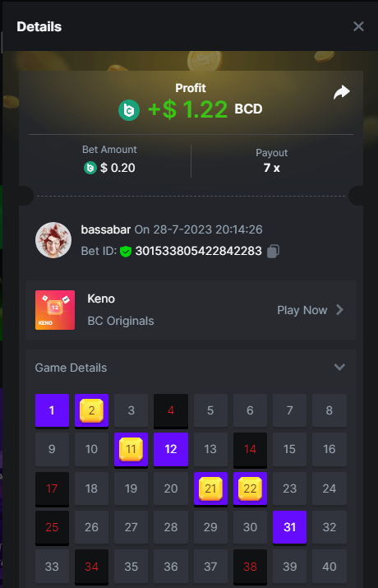Image resolution: width=378 pixels, height=588 pixels.
Task: Click Keno tile number 1
Action: point(52,410)
